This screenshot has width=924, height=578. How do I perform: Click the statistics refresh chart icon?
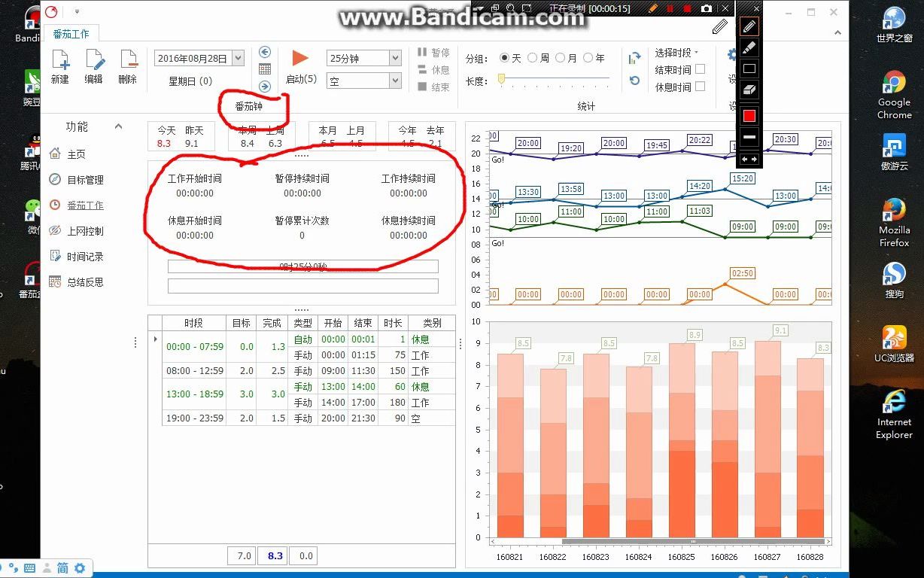click(634, 58)
